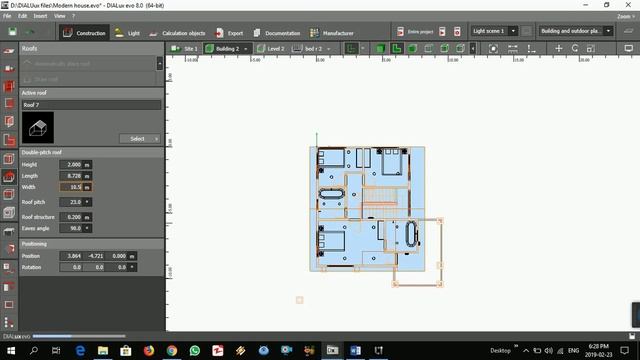640x360 pixels.
Task: Select the move tool crosshair icon
Action: click(559, 48)
